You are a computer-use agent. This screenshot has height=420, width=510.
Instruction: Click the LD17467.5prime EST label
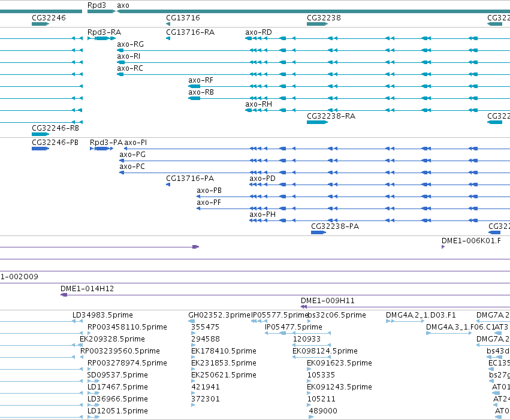tap(117, 387)
